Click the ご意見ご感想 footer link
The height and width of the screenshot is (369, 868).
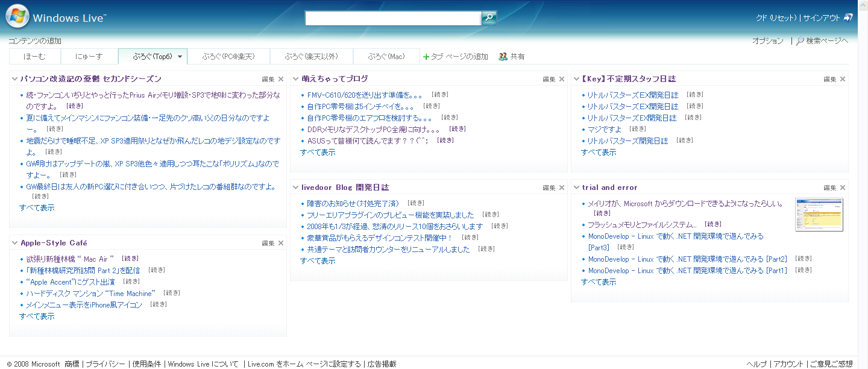coord(831,364)
